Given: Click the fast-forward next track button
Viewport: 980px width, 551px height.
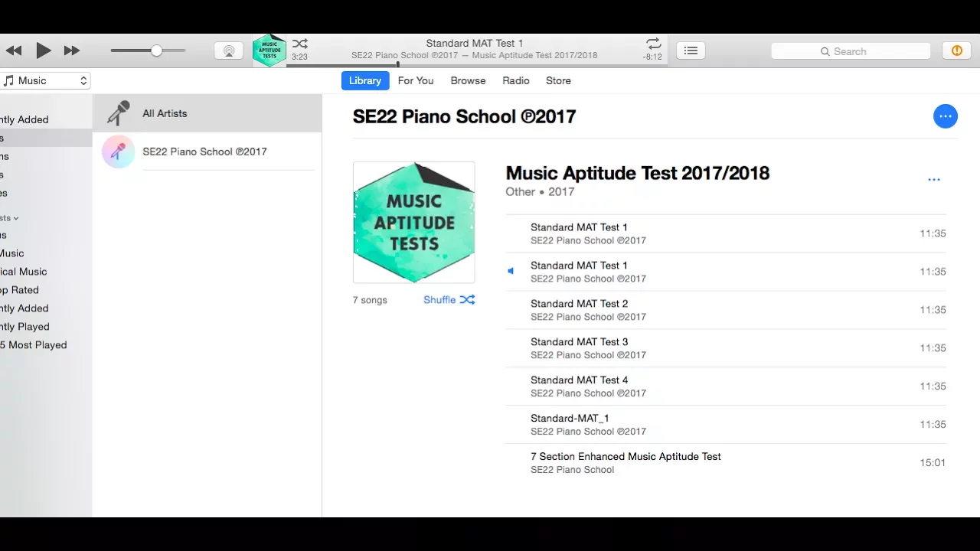Looking at the screenshot, I should [x=71, y=51].
